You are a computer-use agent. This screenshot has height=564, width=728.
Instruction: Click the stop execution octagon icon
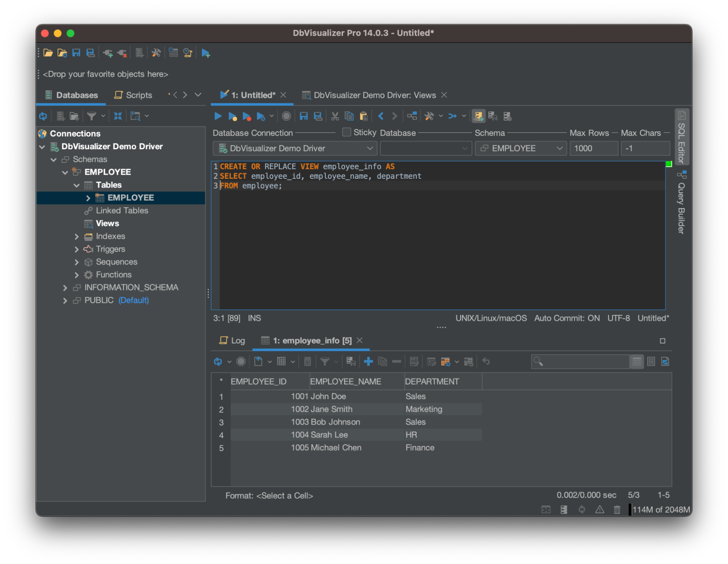(x=286, y=116)
